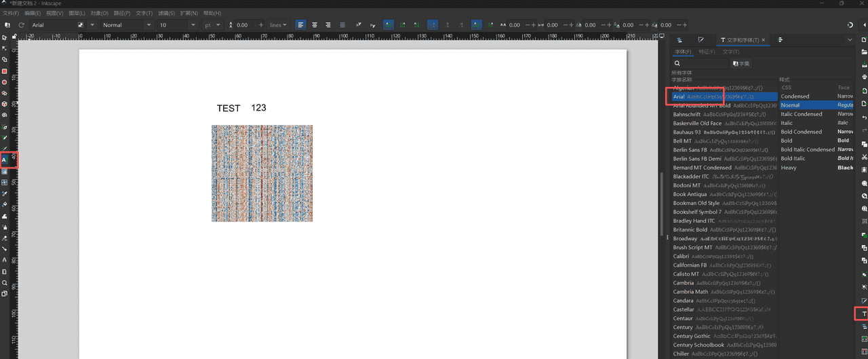Screen dimensions: 868x359
Task: Open the 文件(F) menu
Action: (11, 13)
